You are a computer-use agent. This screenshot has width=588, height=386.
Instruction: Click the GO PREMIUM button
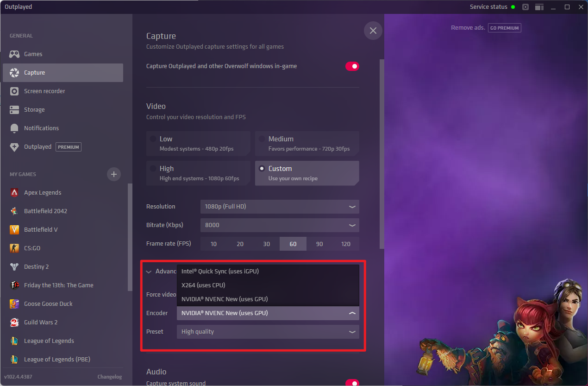505,28
